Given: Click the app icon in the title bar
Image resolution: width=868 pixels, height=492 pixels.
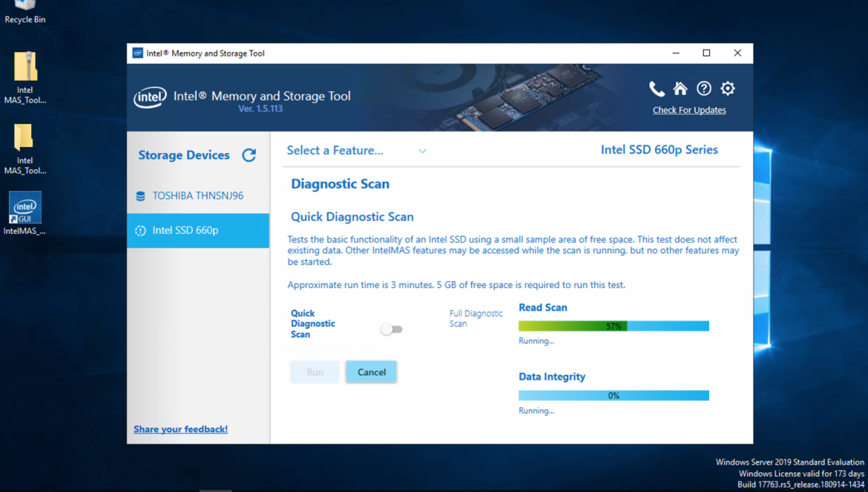Looking at the screenshot, I should [x=138, y=53].
